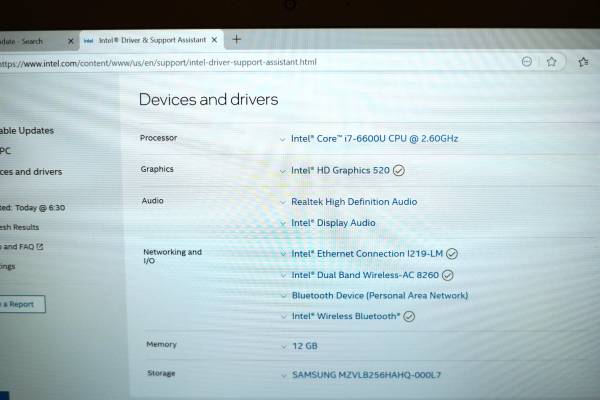
Task: Click the Intel Display Audio link
Action: 333,223
